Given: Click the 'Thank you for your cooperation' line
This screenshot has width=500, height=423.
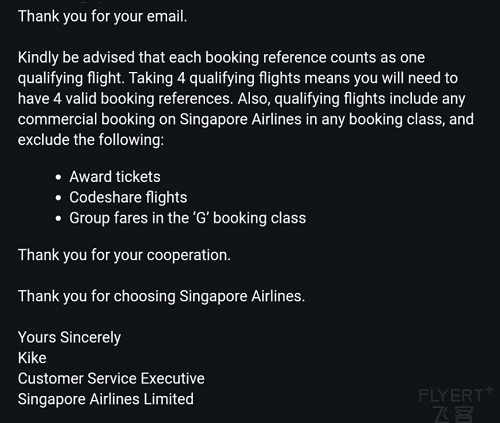Looking at the screenshot, I should (x=124, y=255).
